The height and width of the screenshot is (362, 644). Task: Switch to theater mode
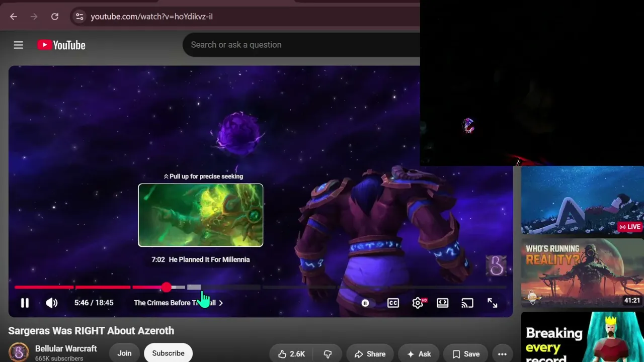tap(442, 303)
